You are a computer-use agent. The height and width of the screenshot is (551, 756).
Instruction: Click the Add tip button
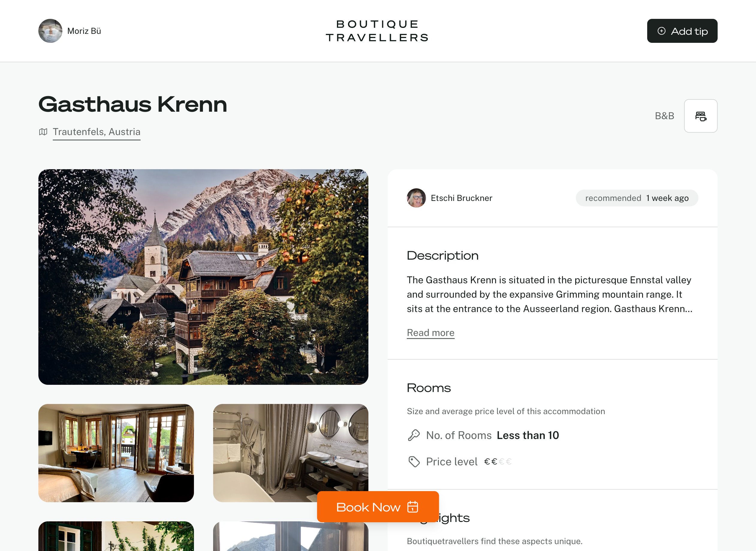(x=682, y=31)
